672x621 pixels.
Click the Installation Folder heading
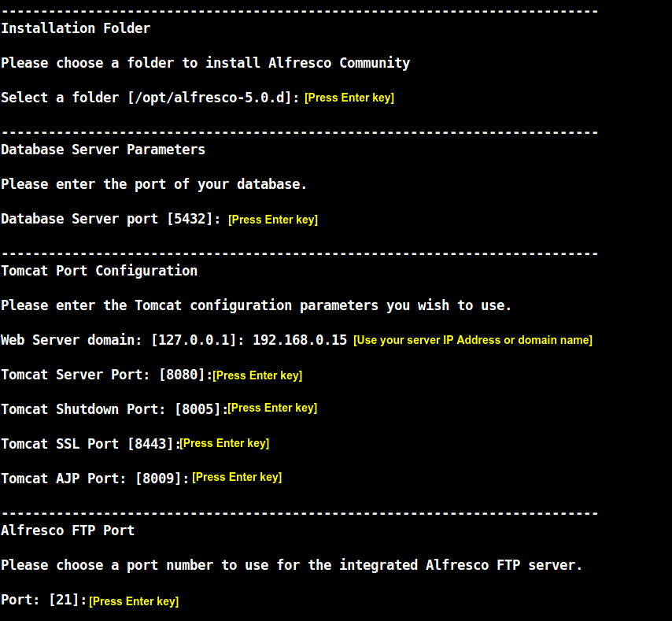[76, 28]
